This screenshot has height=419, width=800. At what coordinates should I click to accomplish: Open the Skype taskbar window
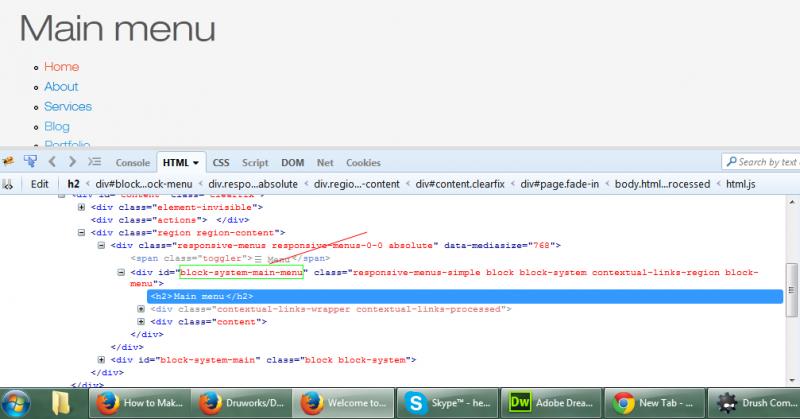[x=447, y=403]
